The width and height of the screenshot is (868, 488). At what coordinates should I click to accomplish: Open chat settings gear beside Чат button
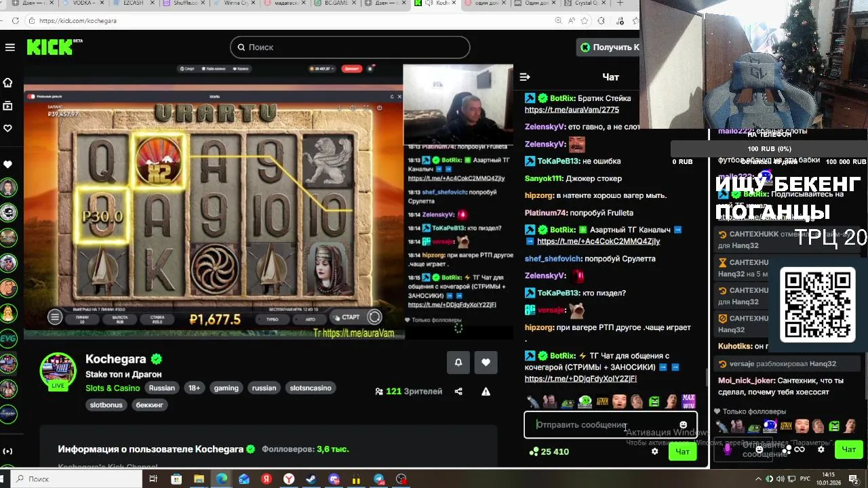click(654, 451)
